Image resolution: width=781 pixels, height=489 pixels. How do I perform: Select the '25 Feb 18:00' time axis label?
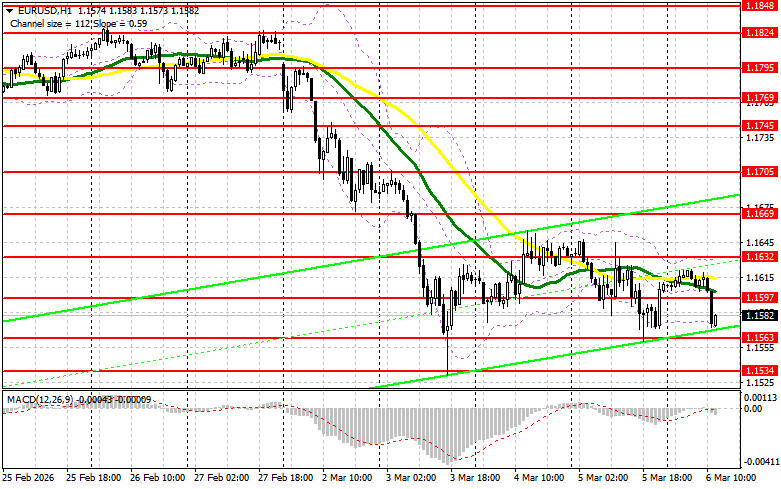pos(94,478)
